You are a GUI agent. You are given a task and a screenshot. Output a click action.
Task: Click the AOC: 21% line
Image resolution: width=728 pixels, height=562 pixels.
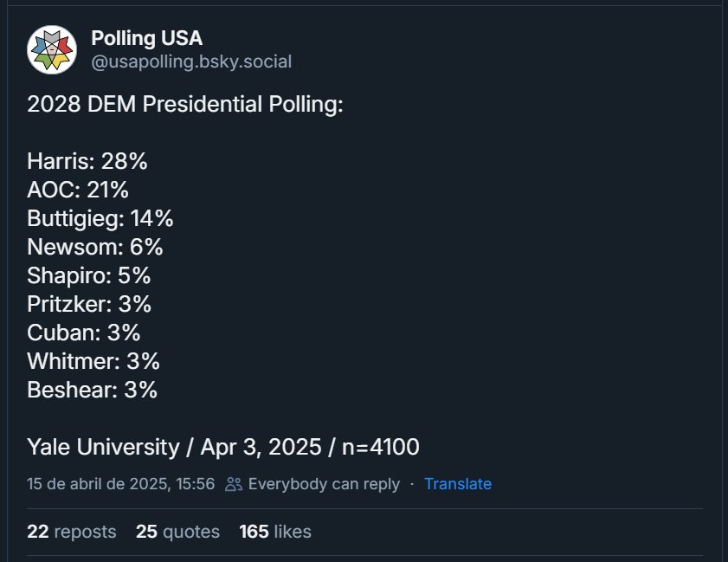(78, 190)
